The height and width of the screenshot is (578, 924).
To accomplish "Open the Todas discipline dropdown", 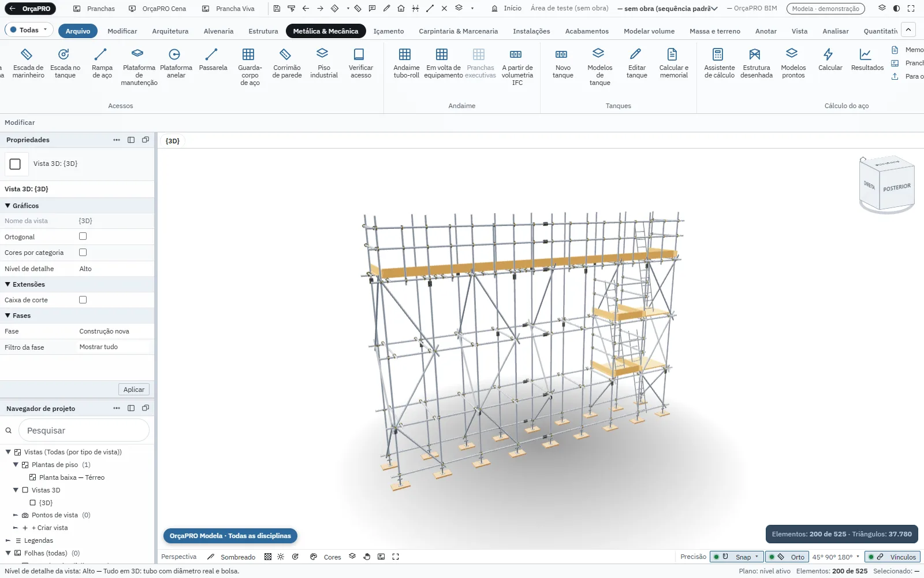I will click(x=29, y=30).
